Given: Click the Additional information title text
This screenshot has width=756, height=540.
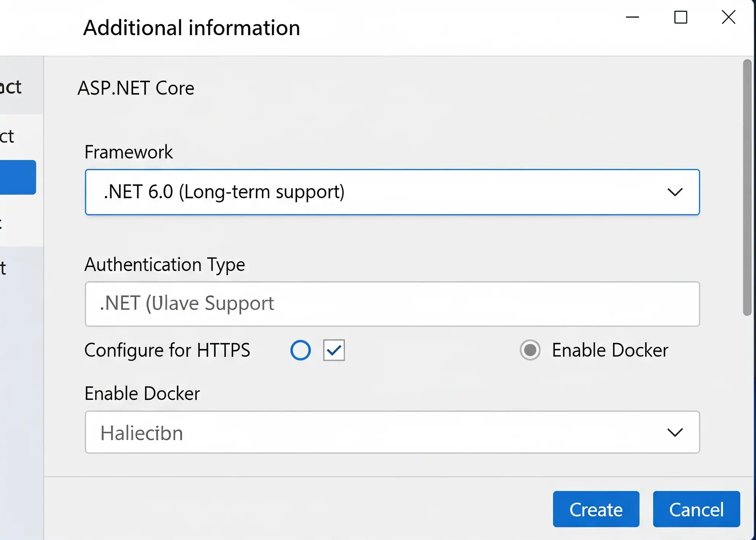Looking at the screenshot, I should pos(191,28).
